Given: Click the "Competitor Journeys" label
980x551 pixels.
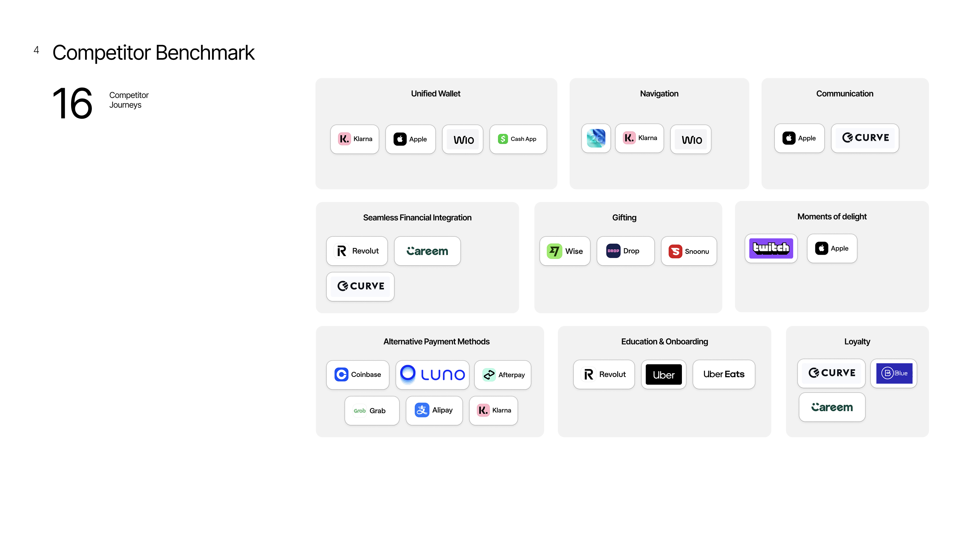Looking at the screenshot, I should pos(129,100).
